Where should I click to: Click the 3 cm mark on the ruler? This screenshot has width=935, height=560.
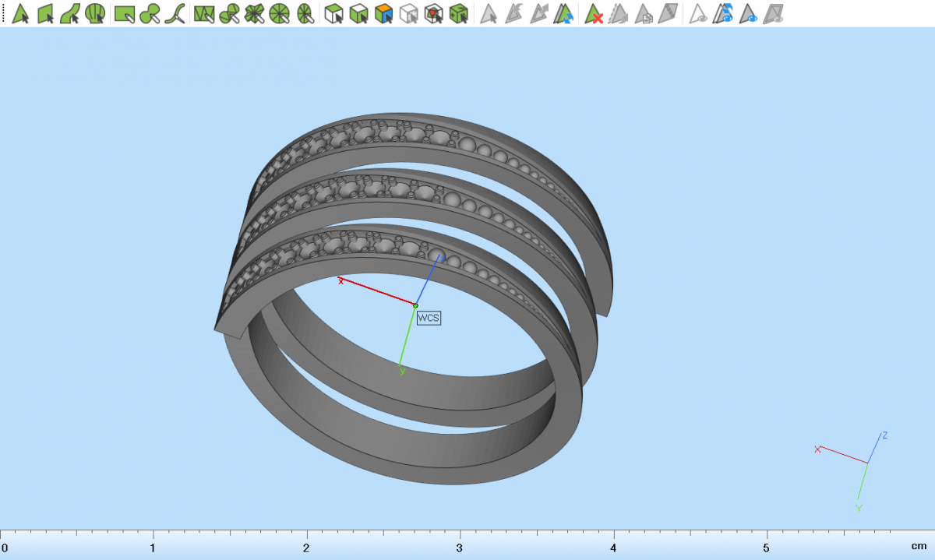(460, 546)
